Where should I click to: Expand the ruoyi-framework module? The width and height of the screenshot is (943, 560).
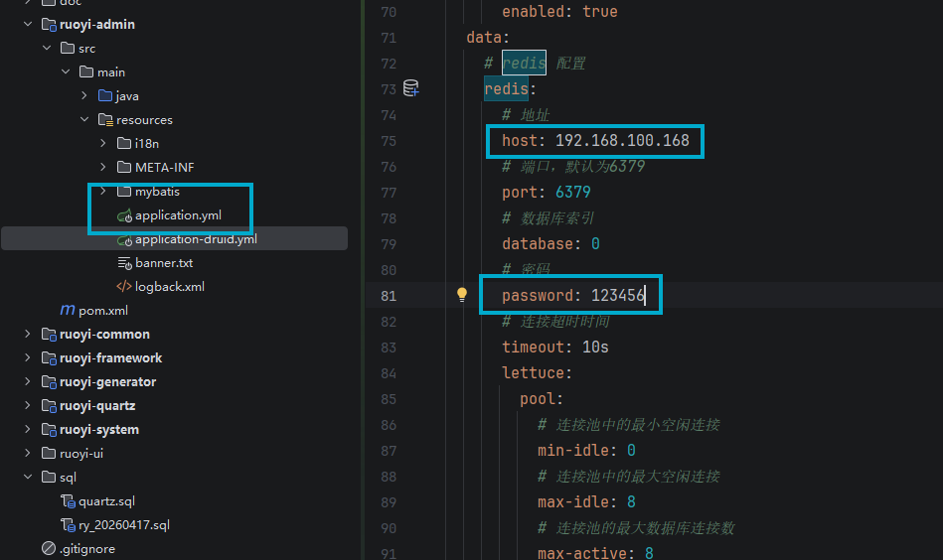tap(28, 357)
